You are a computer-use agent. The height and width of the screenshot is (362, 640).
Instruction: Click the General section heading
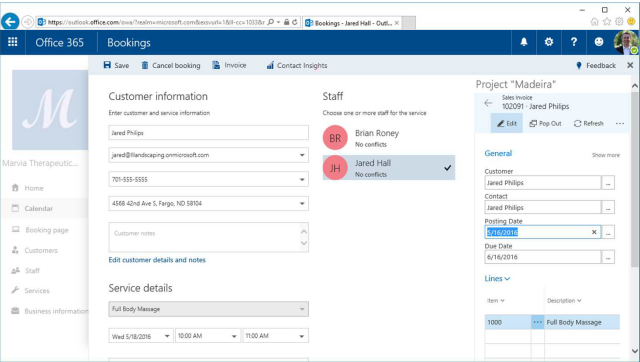498,153
